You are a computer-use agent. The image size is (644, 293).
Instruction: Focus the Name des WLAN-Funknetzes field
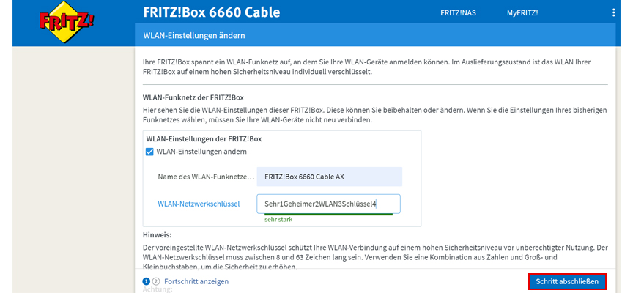(329, 177)
